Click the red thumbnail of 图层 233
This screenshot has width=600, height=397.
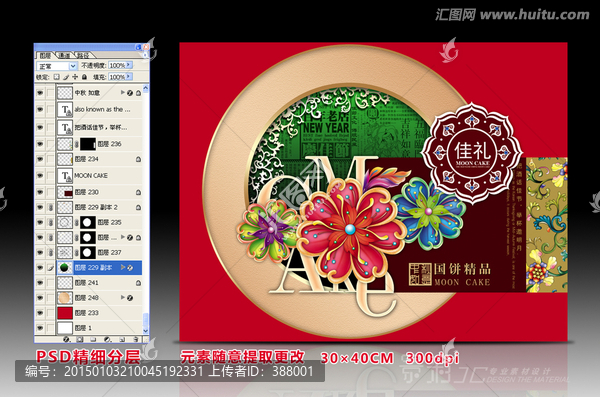click(x=65, y=313)
